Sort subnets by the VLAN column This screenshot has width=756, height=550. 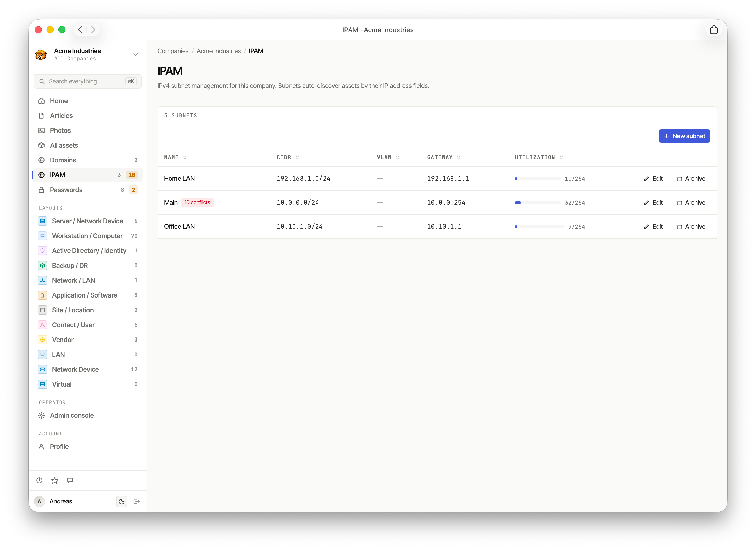388,157
